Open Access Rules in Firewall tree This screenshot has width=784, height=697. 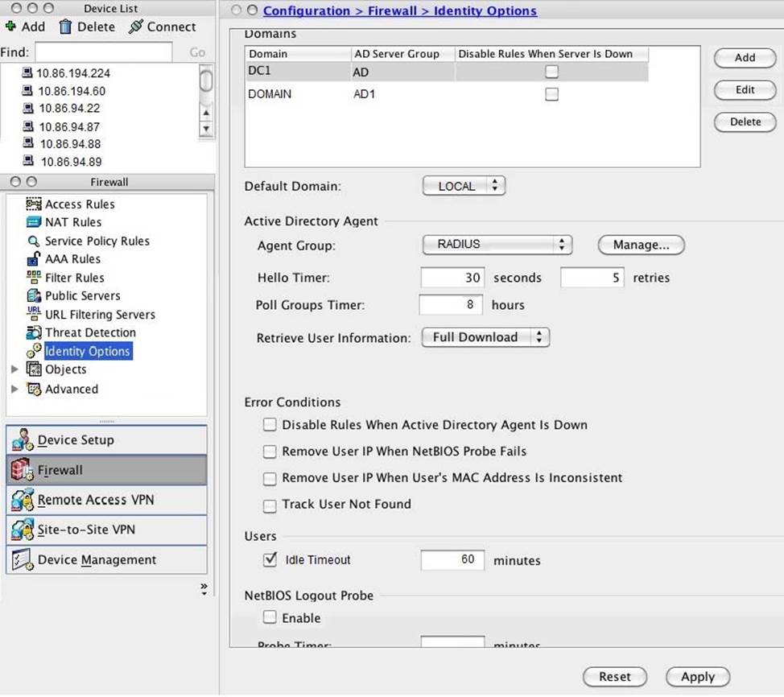[79, 204]
